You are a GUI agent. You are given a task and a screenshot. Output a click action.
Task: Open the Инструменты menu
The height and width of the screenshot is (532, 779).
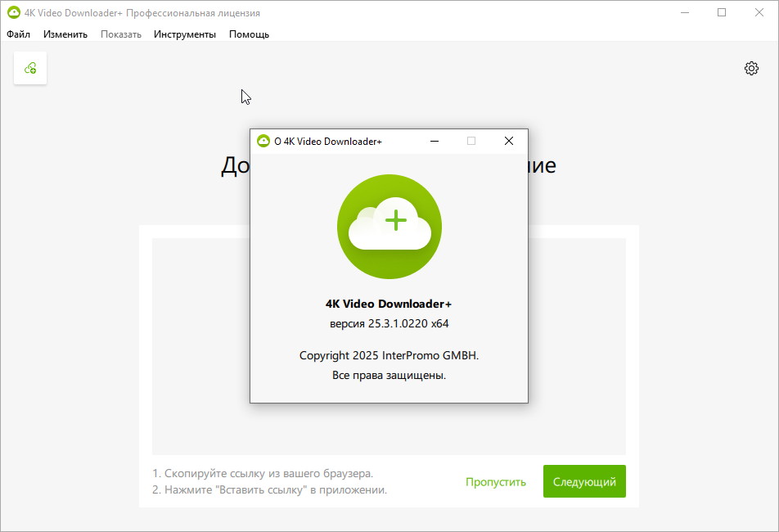(185, 34)
